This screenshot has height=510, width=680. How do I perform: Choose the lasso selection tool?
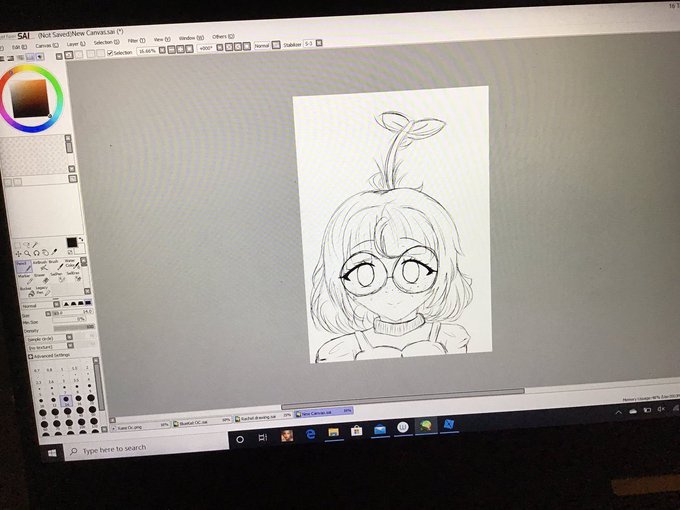pyautogui.click(x=26, y=245)
